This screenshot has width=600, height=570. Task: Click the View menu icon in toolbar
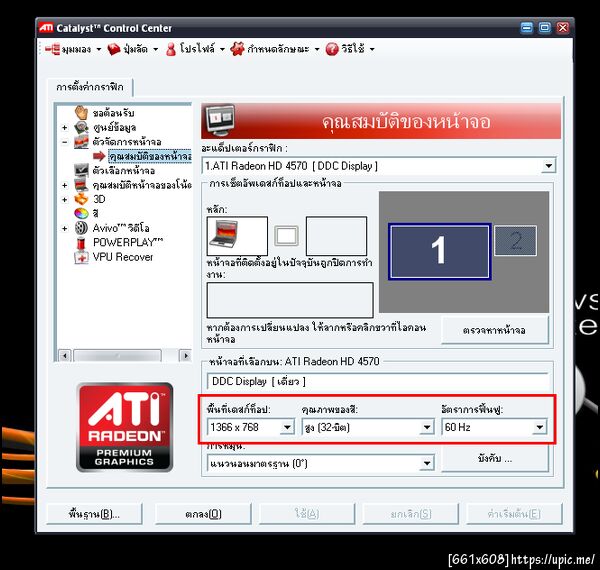[x=52, y=49]
